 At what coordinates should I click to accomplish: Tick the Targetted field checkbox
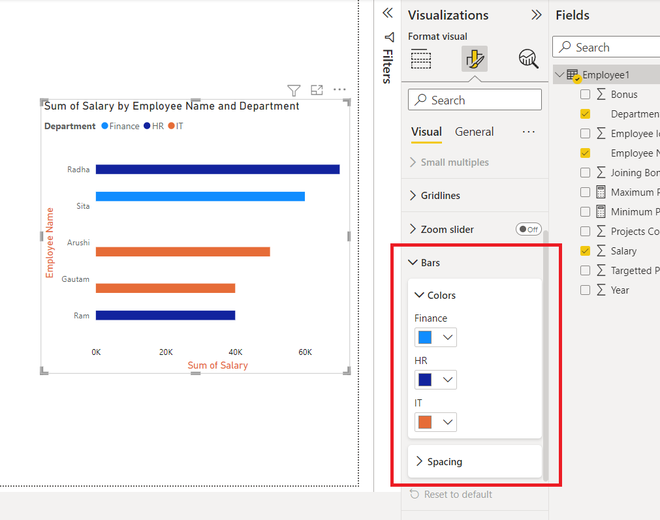pos(585,270)
